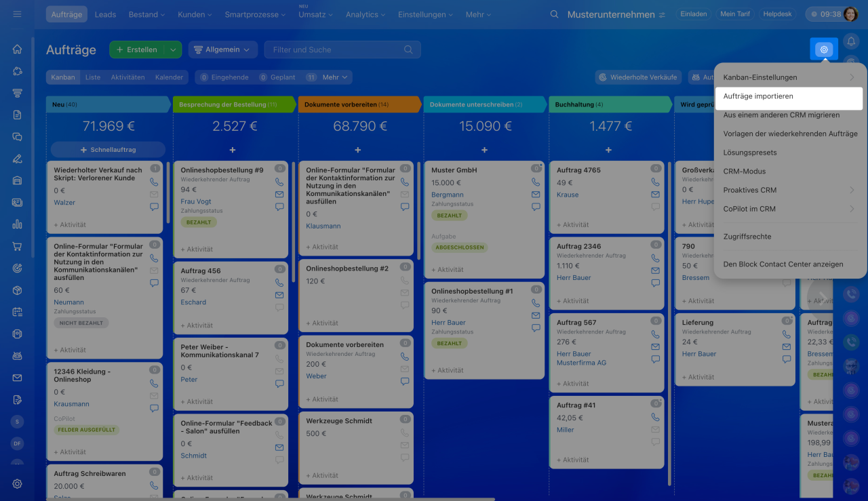Switch to the Aktivitäten view tab
868x501 pixels.
[128, 77]
